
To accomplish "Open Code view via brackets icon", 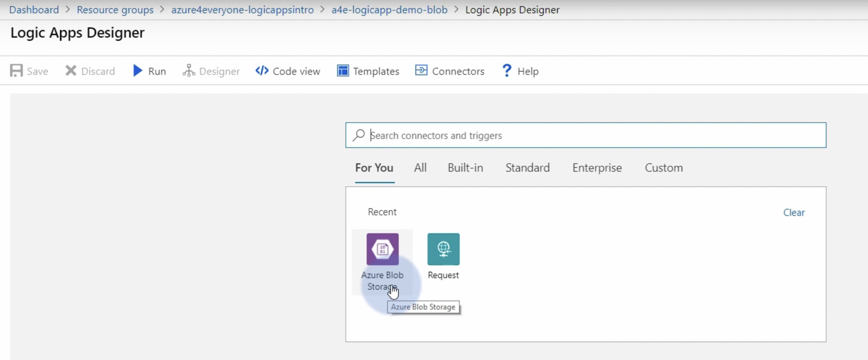I will tap(262, 71).
